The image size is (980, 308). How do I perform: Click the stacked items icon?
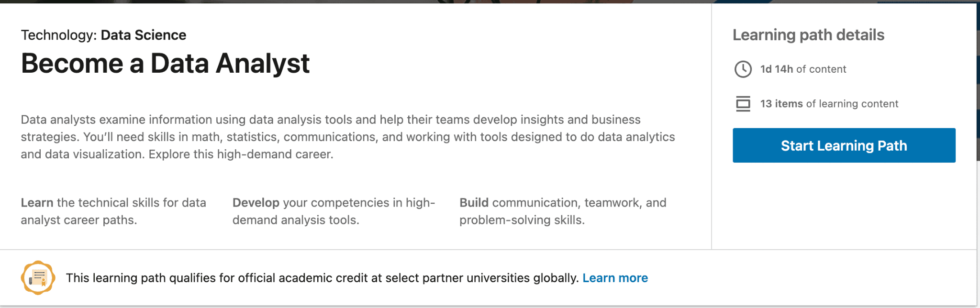[x=743, y=104]
